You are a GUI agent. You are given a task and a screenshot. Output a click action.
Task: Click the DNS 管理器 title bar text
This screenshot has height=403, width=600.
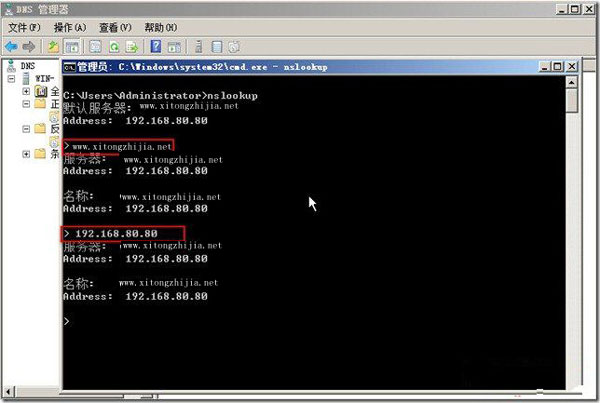tap(42, 9)
